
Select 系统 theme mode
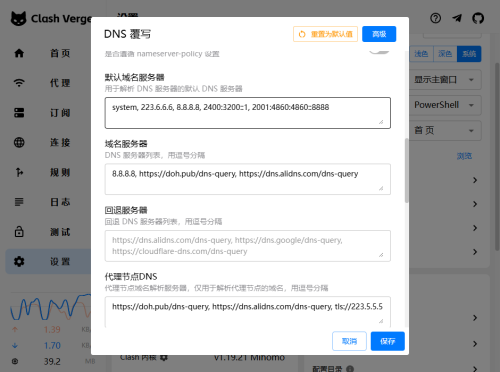469,54
